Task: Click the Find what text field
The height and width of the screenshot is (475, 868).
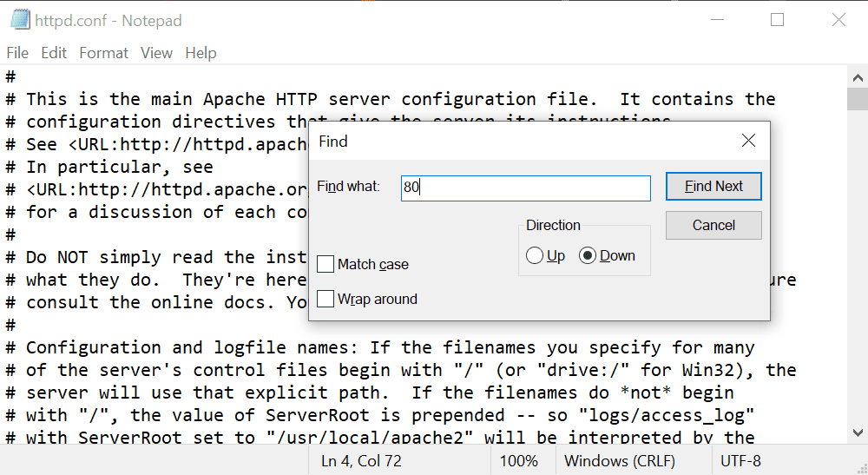Action: click(526, 188)
